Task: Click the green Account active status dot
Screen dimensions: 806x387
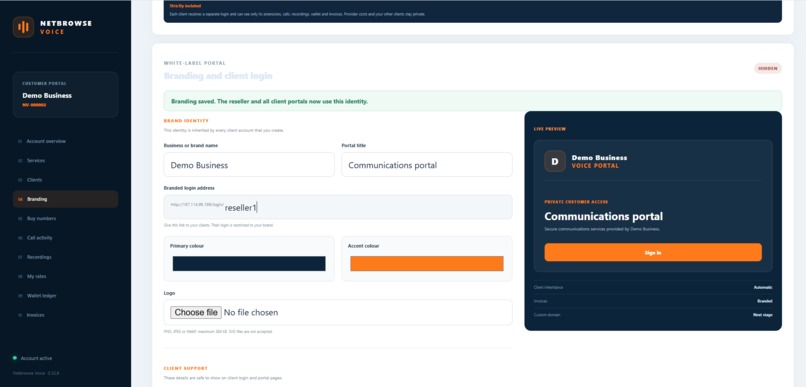Action: click(15, 358)
